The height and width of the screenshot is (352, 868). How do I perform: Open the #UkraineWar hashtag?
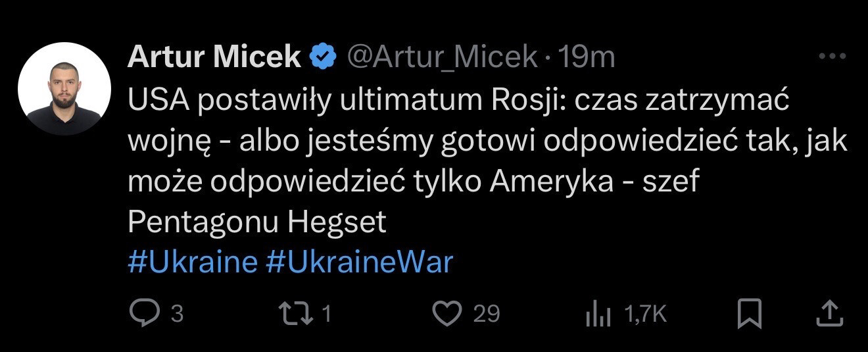360,262
